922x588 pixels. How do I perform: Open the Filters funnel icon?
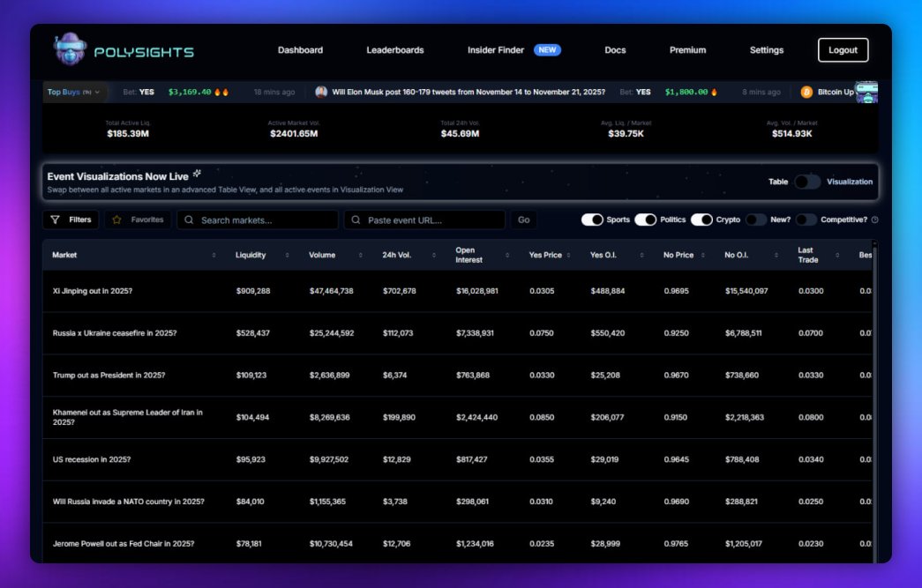[x=57, y=220]
